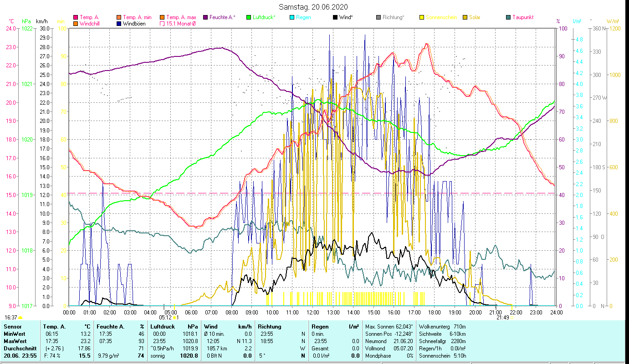
Task: Click the '0 Bft N' wind force text
Action: pos(214,356)
